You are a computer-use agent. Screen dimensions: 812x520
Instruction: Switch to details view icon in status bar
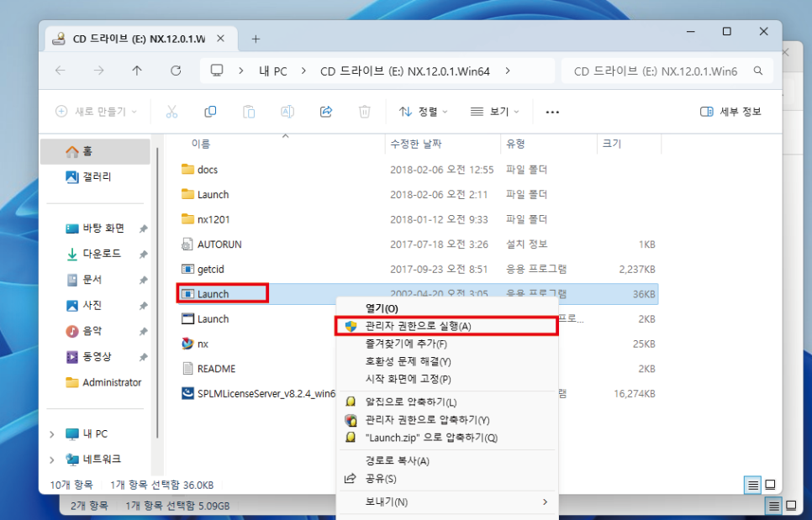click(753, 485)
